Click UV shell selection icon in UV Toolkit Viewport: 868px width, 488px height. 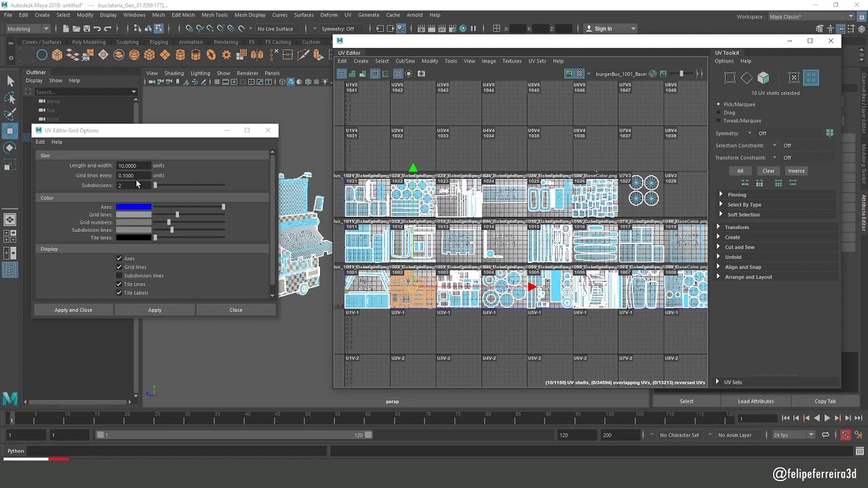pos(811,78)
